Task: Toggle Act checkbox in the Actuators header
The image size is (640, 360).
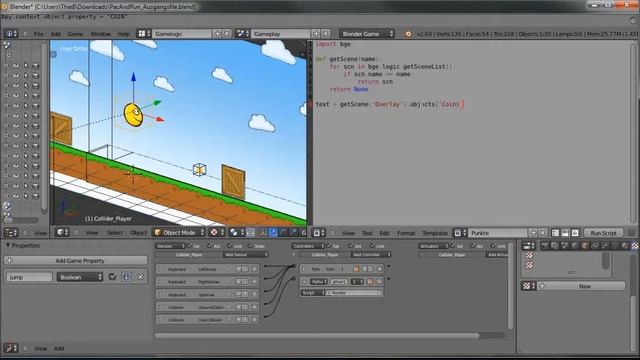Action: pos(473,246)
